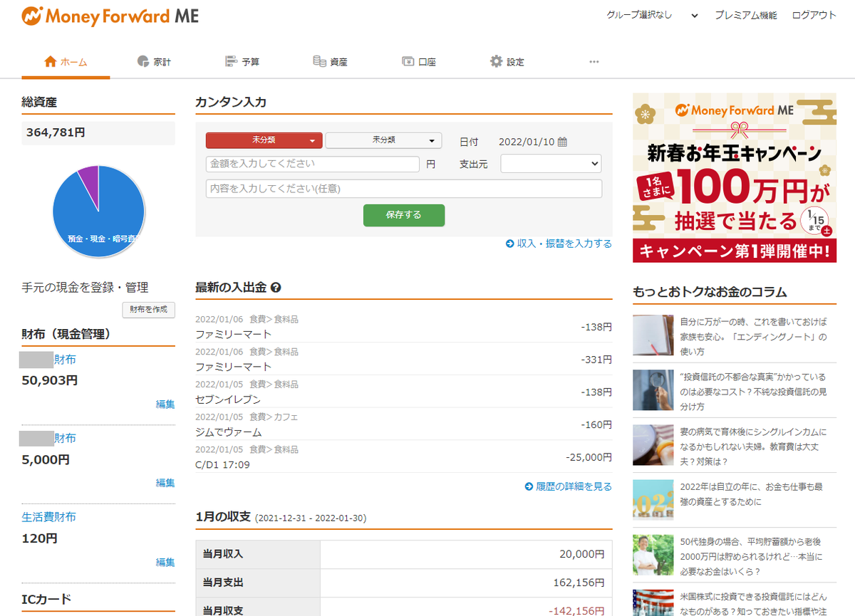Open the 予算 budget list icon

229,61
